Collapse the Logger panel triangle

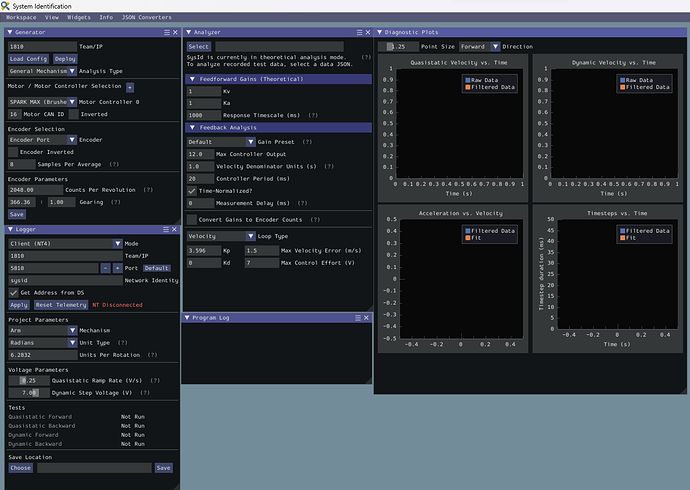click(10, 229)
